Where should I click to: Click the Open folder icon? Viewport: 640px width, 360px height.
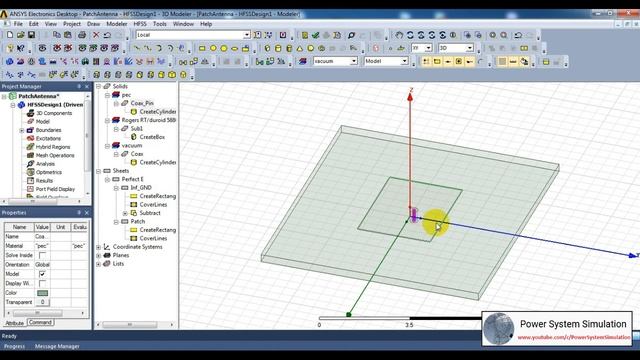(x=20, y=35)
